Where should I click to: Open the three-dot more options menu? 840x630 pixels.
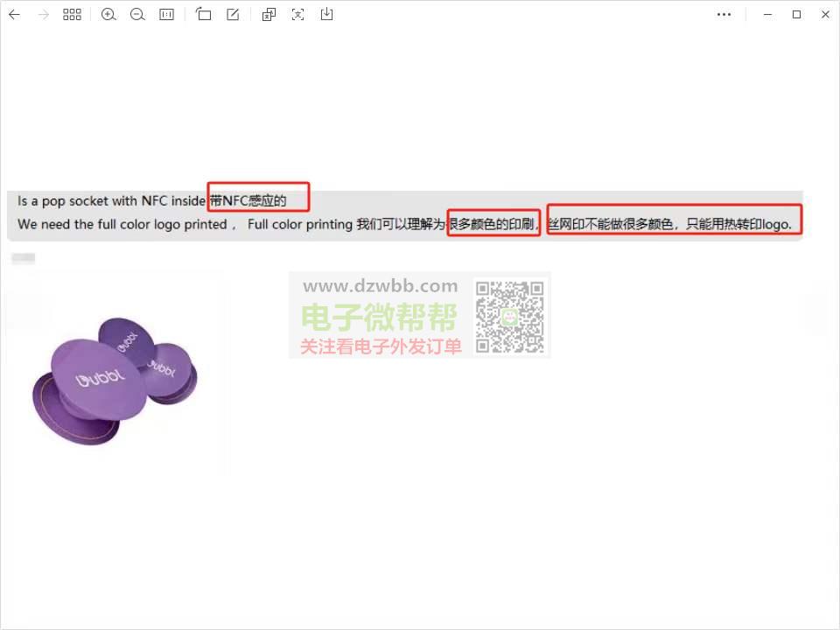[x=724, y=15]
